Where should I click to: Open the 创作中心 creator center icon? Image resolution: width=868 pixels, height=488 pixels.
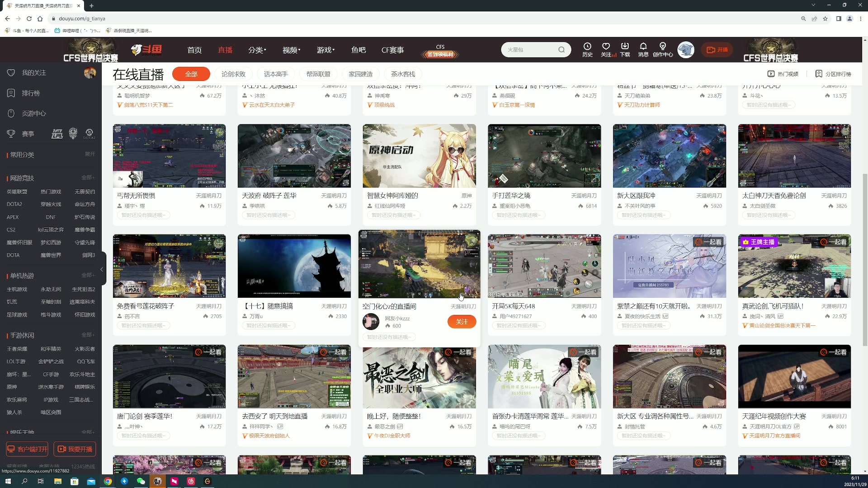click(663, 50)
